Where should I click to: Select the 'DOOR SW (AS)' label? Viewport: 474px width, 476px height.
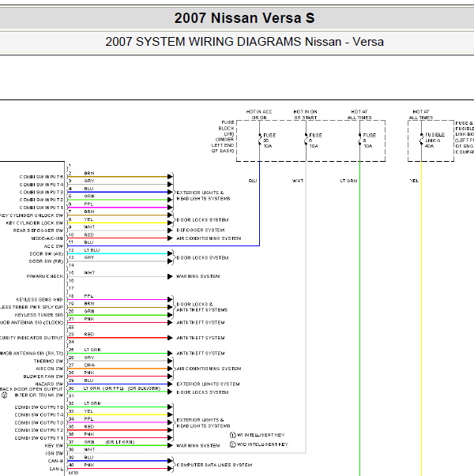point(47,253)
